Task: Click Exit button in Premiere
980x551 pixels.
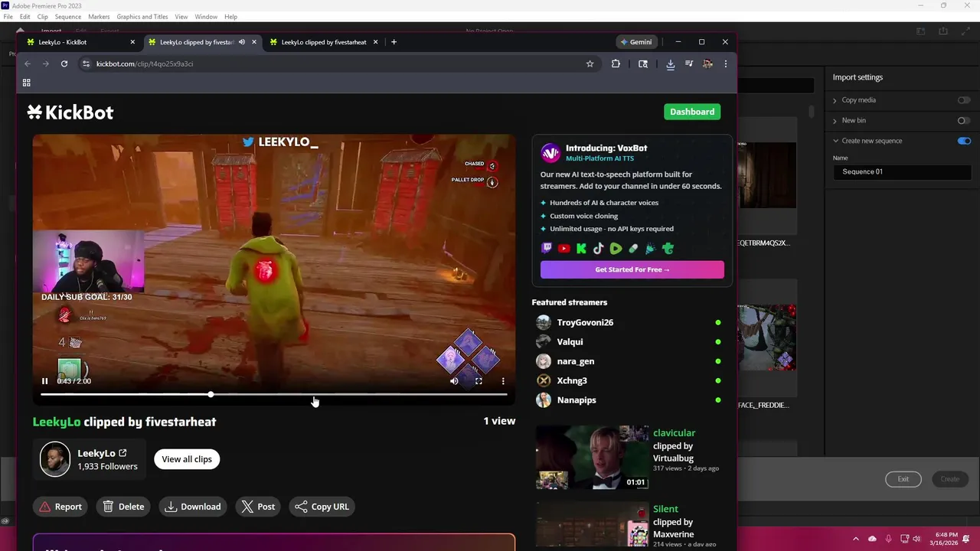Action: pyautogui.click(x=903, y=479)
